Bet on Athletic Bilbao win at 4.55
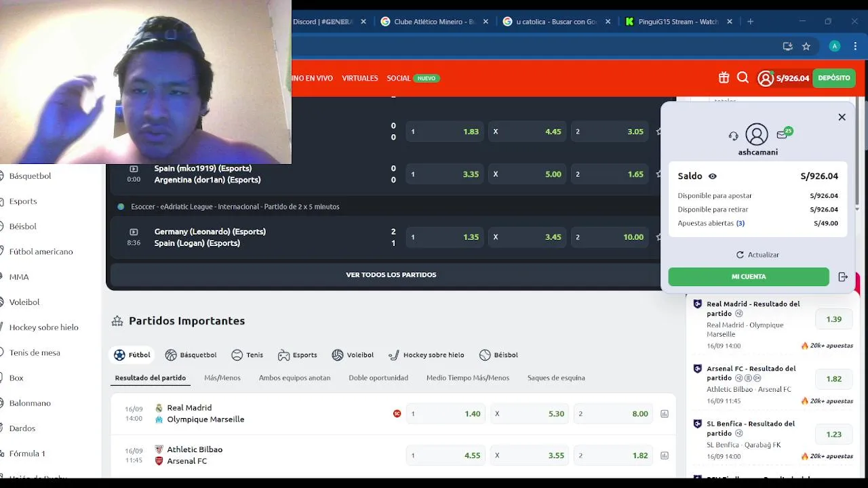Viewport: 868px width, 488px height. pos(446,455)
